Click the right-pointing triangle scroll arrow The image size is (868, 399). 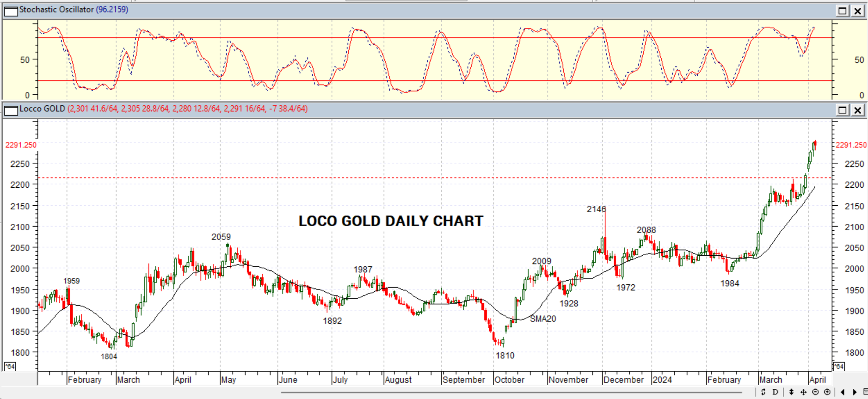tap(855, 392)
